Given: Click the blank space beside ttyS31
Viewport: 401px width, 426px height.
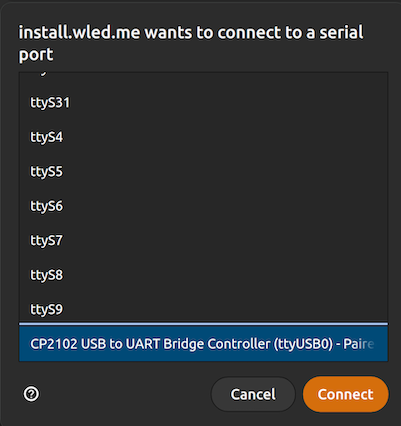Looking at the screenshot, I should (x=229, y=103).
